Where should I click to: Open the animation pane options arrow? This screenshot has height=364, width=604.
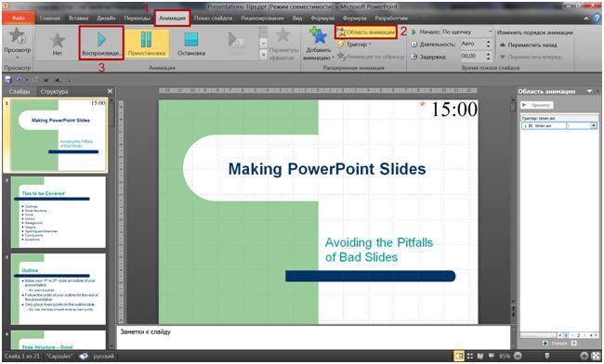pos(589,91)
